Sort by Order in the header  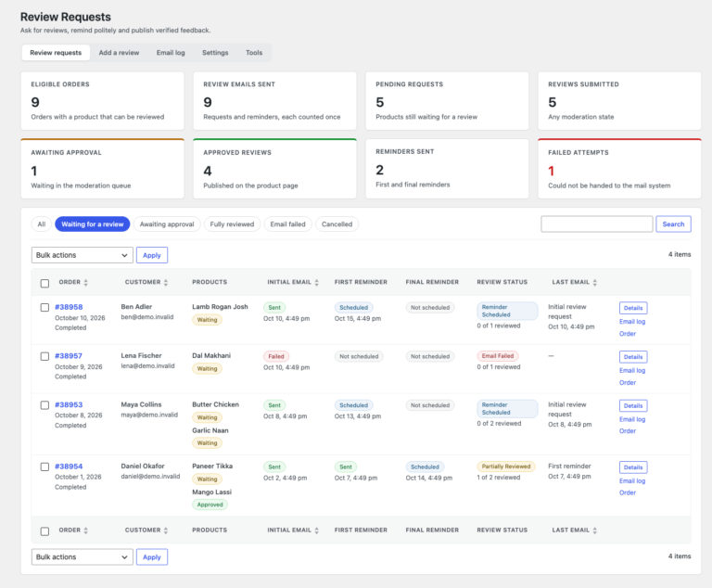click(72, 282)
